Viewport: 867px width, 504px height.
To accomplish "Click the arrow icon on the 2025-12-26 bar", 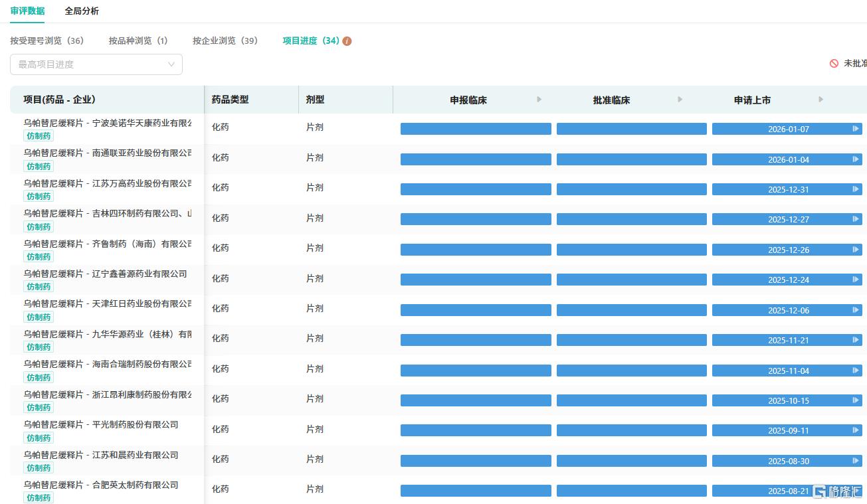I will 856,250.
